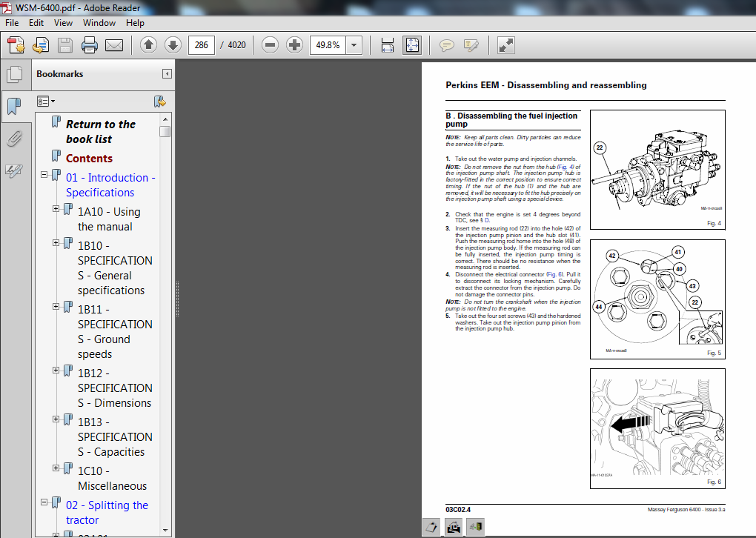Zoom in with the plus button
The height and width of the screenshot is (538, 756).
pos(294,45)
